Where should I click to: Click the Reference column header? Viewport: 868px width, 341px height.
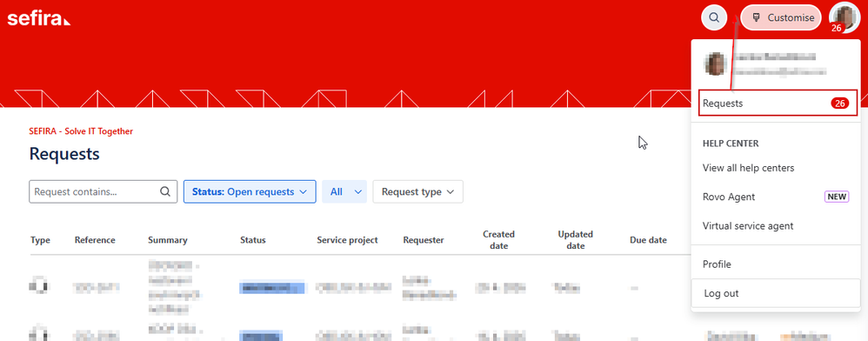tap(95, 240)
